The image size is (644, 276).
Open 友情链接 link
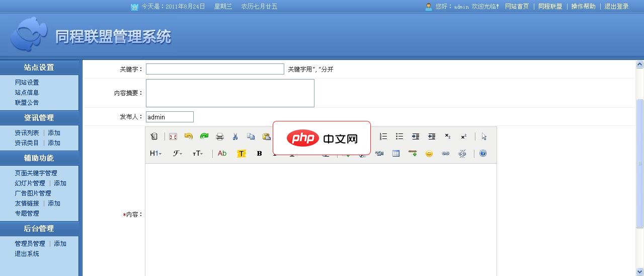[x=27, y=203]
